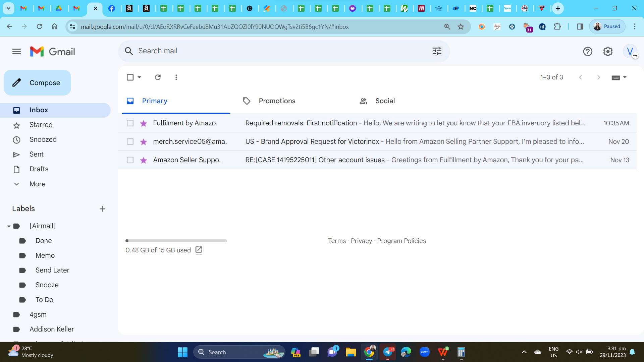Create a new label with plus icon
Viewport: 644px width, 362px height.
(x=102, y=209)
